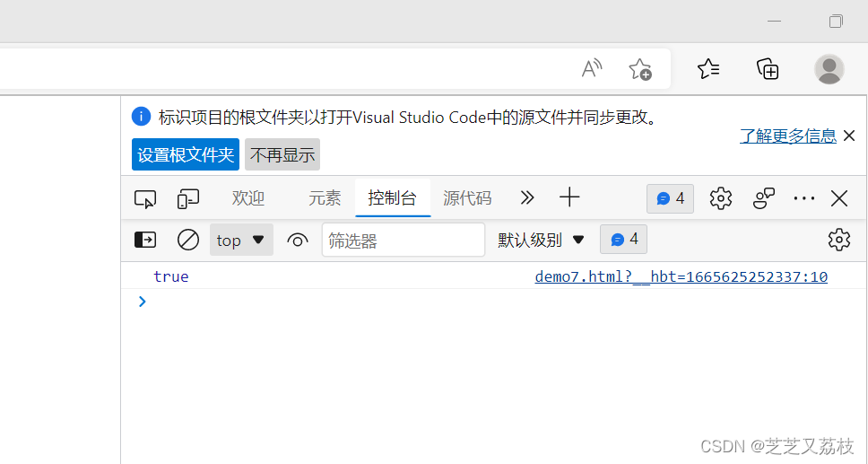The width and height of the screenshot is (868, 464).
Task: Open the Collections icon
Action: coord(768,69)
